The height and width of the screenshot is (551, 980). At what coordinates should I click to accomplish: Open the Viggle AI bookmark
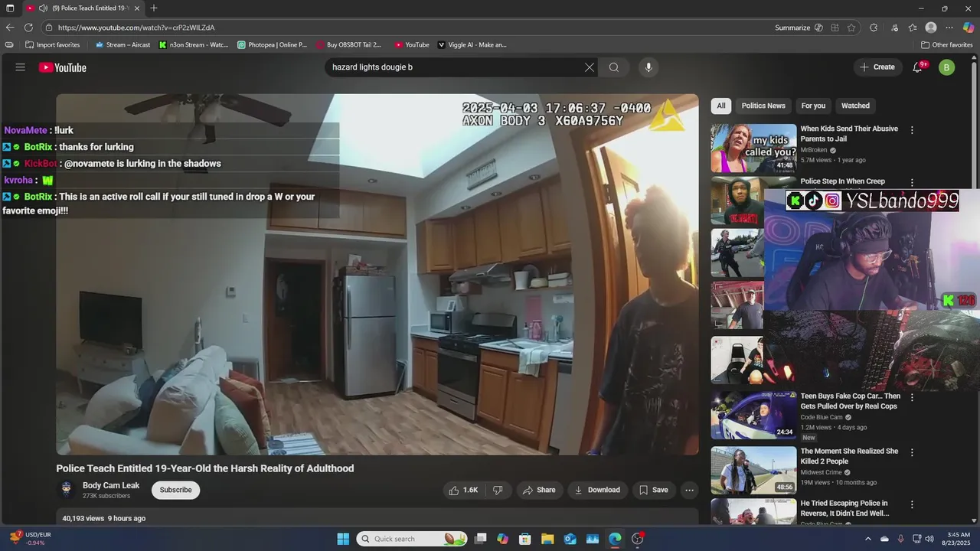tap(472, 44)
